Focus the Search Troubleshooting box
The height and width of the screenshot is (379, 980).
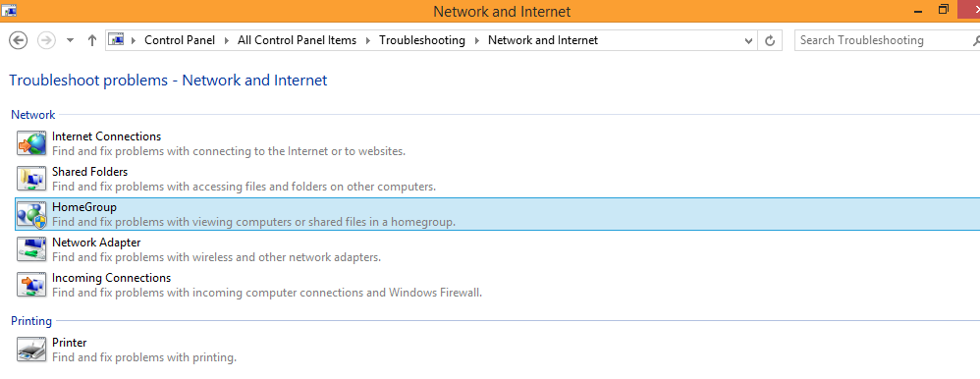[x=885, y=40]
